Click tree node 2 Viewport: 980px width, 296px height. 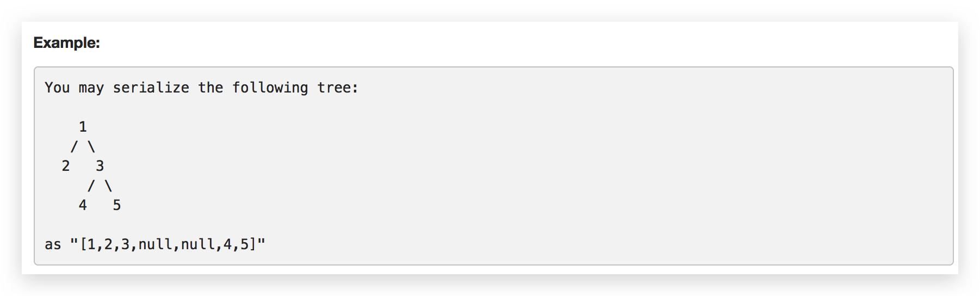pyautogui.click(x=66, y=166)
